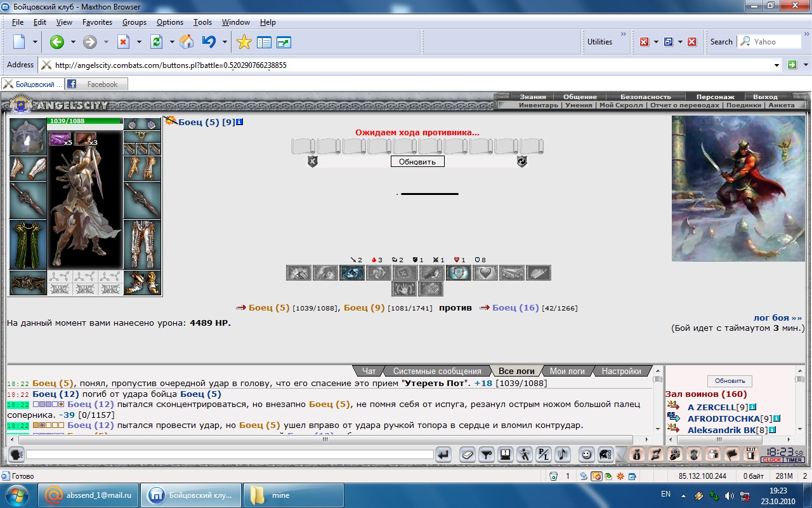Expand the Stop button dropdown arrow
Image resolution: width=812 pixels, height=508 pixels.
pyautogui.click(x=139, y=42)
